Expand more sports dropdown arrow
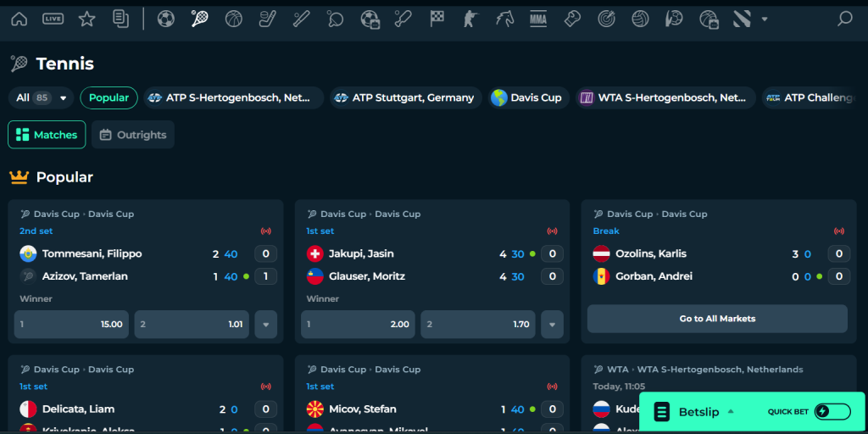This screenshot has width=868, height=434. [765, 19]
